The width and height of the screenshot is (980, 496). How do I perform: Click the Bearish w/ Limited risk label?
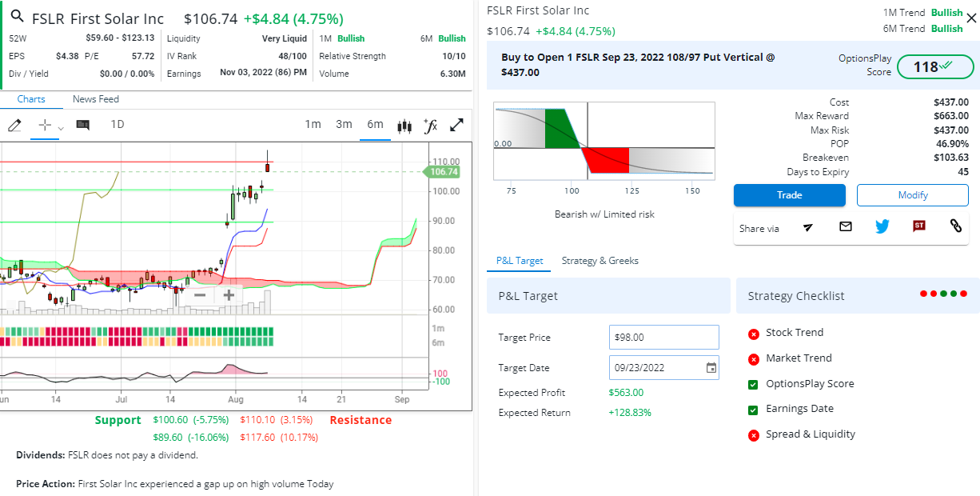click(604, 214)
